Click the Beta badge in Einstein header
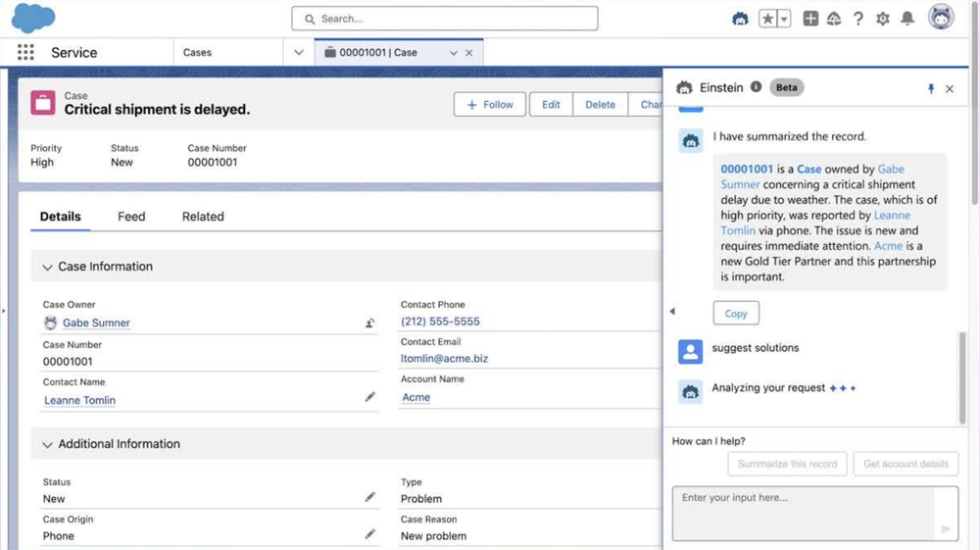This screenshot has height=550, width=980. click(786, 87)
